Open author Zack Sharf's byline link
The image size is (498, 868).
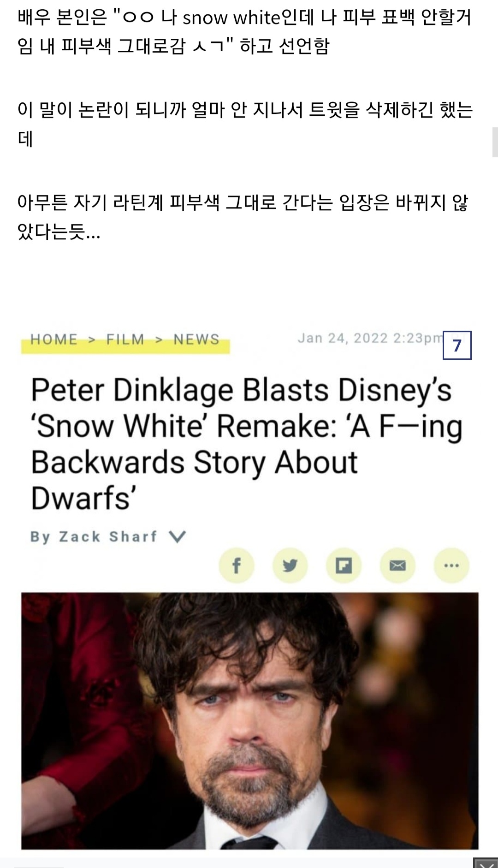click(108, 536)
